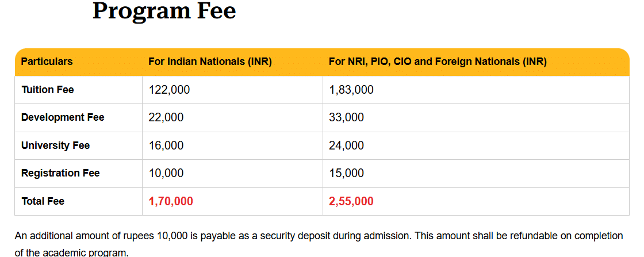Click the NRI, PIO, CIO and Foreign Nationals header

(x=438, y=62)
